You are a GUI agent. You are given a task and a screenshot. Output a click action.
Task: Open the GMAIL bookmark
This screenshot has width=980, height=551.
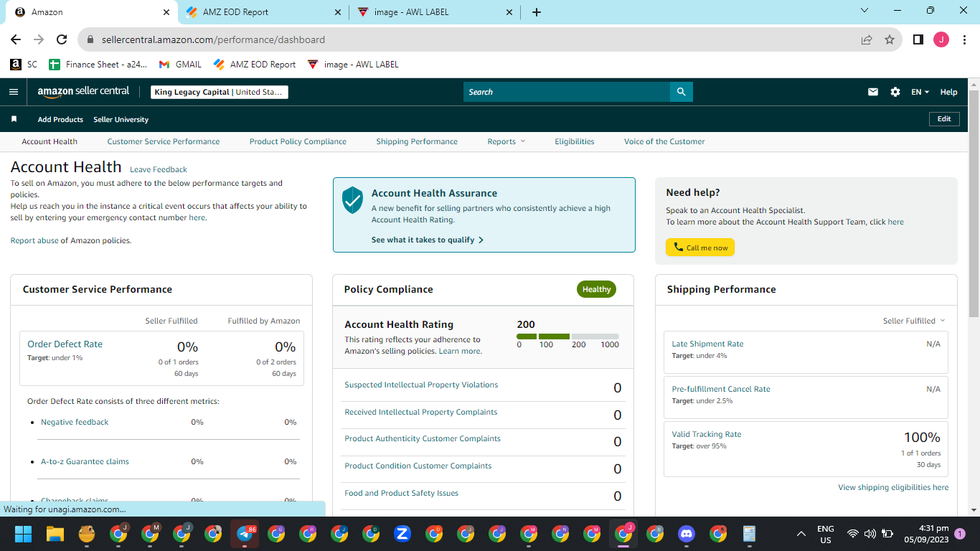pyautogui.click(x=180, y=65)
